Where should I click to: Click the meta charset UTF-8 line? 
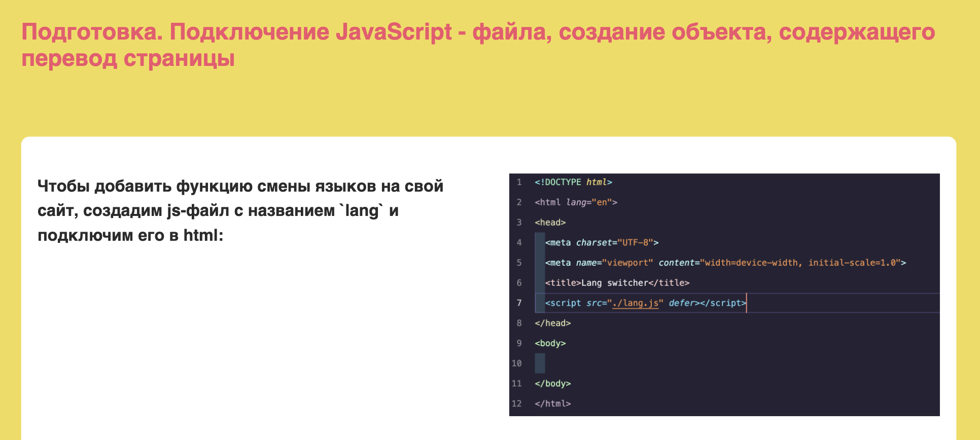point(602,243)
